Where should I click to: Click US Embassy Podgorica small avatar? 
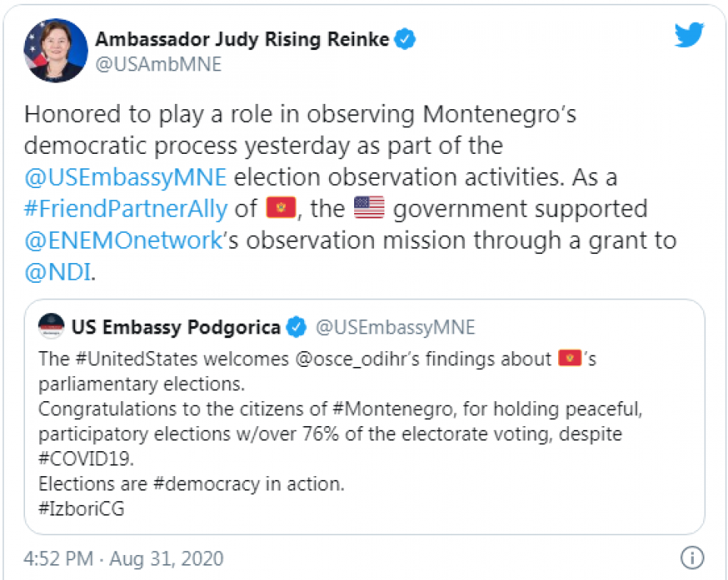(x=52, y=327)
